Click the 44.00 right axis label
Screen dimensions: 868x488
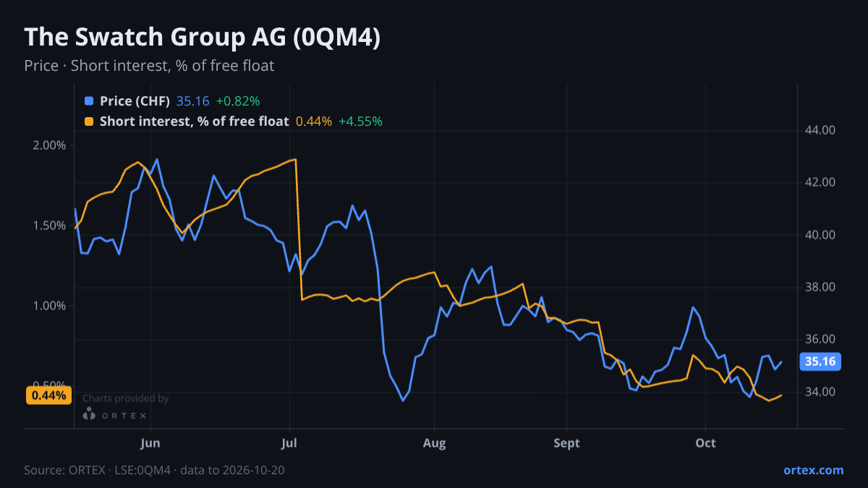(x=820, y=131)
